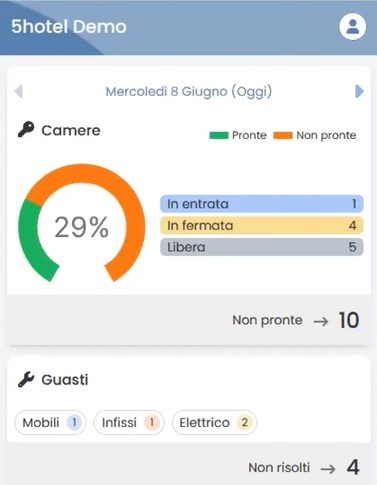This screenshot has width=377, height=485.
Task: Toggle the orange Non pronte legend item
Action: [x=315, y=135]
